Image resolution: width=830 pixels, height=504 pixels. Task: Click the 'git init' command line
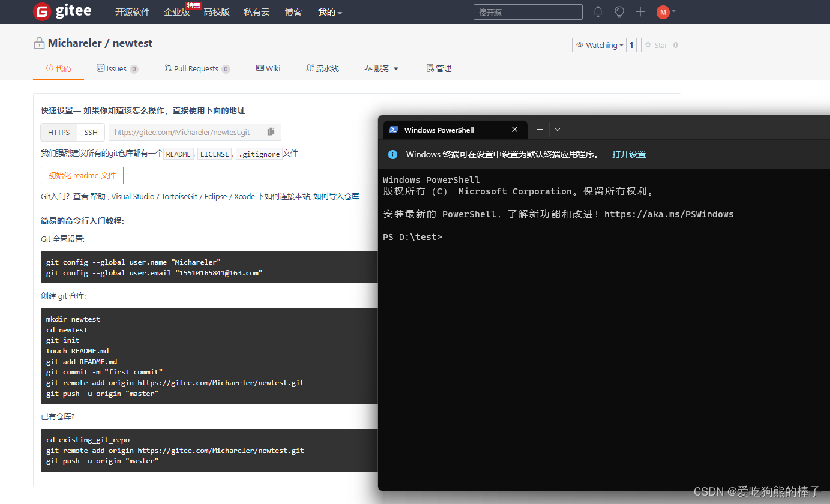pos(63,340)
